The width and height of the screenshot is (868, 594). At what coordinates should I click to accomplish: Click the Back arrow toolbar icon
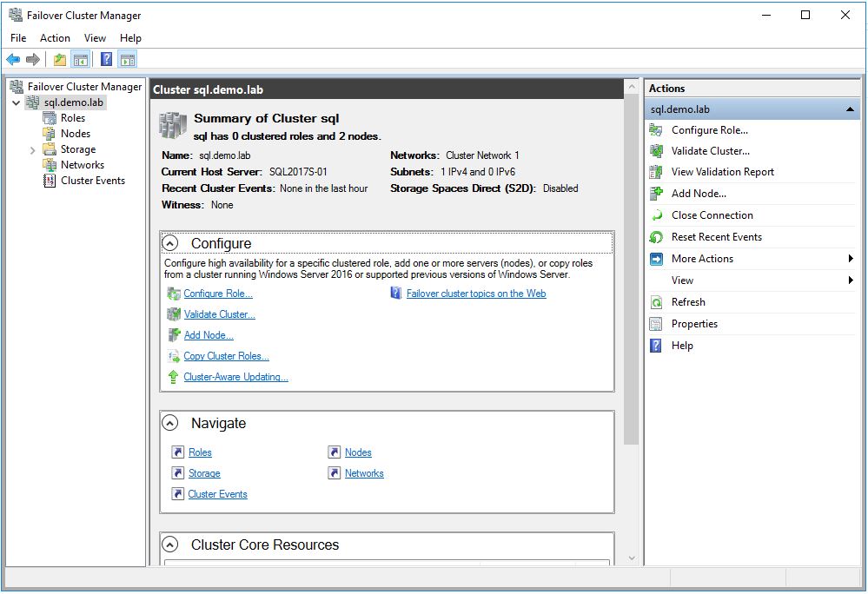point(13,59)
